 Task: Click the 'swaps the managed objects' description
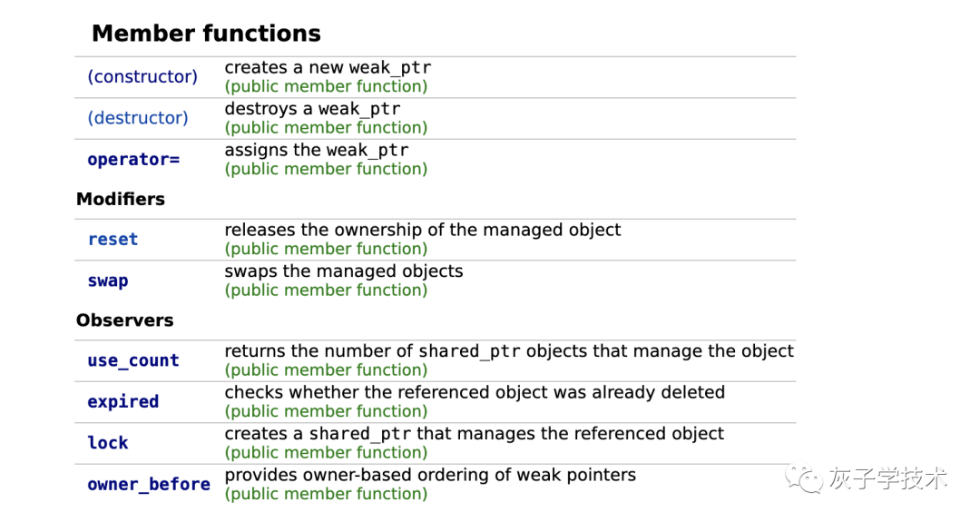(344, 271)
